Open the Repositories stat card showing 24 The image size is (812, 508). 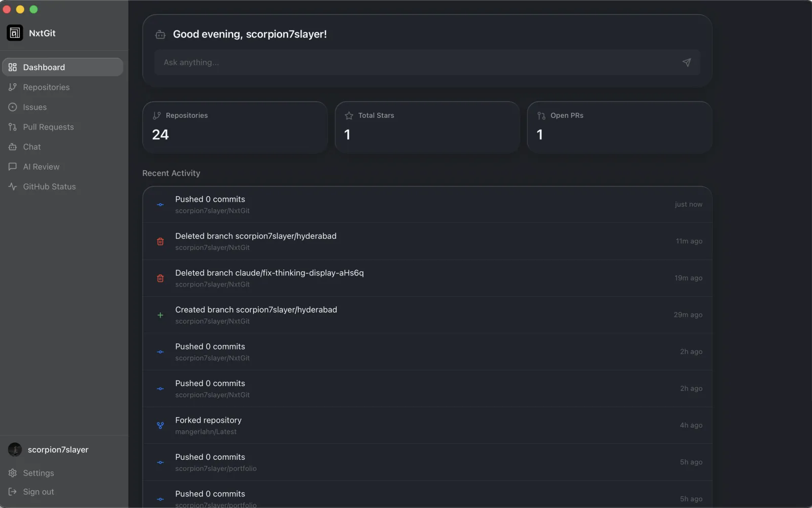[235, 127]
